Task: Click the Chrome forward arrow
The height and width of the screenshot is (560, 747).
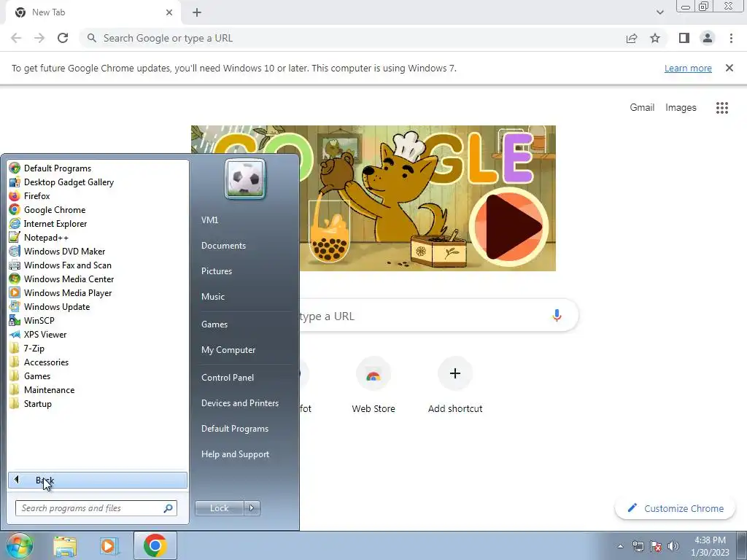Action: [x=39, y=38]
